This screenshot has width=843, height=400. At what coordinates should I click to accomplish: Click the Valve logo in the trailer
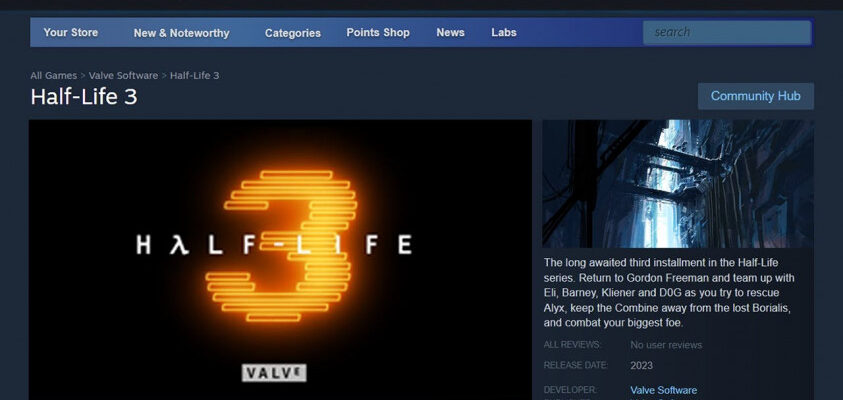(274, 372)
